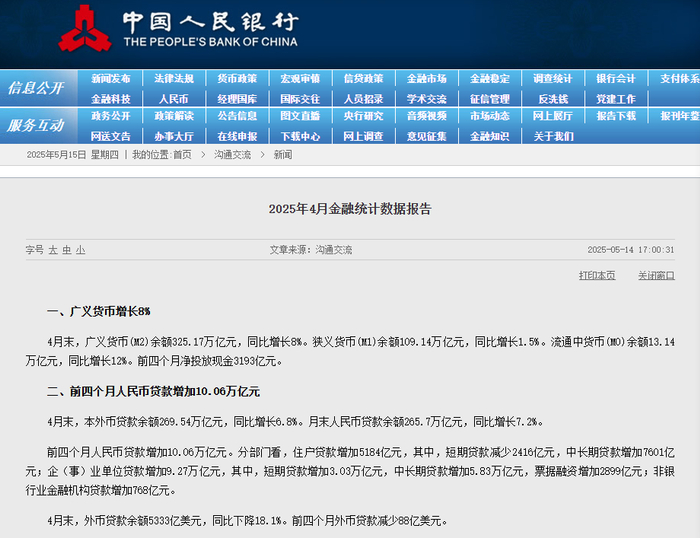Open 新闻 breadcrumb link
700x538 pixels.
(x=283, y=155)
